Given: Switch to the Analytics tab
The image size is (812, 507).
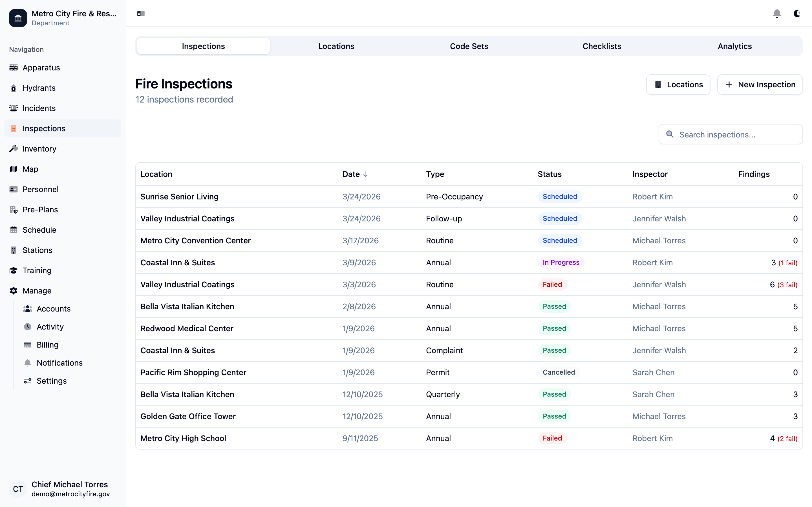Looking at the screenshot, I should coord(734,46).
